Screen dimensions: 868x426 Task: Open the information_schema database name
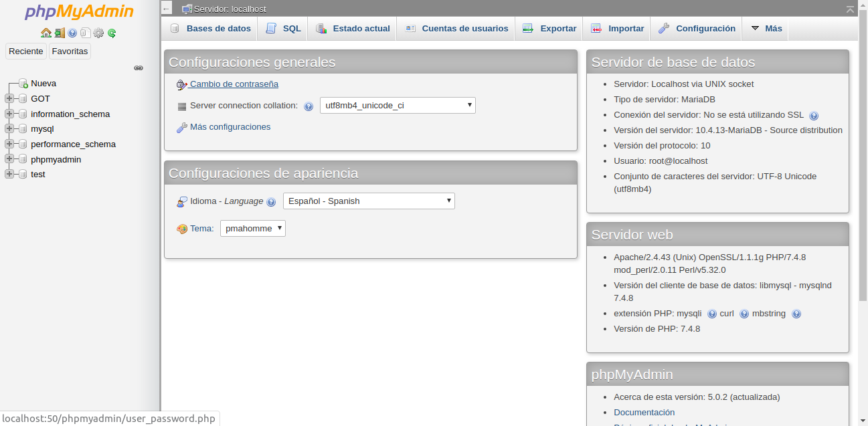(70, 114)
